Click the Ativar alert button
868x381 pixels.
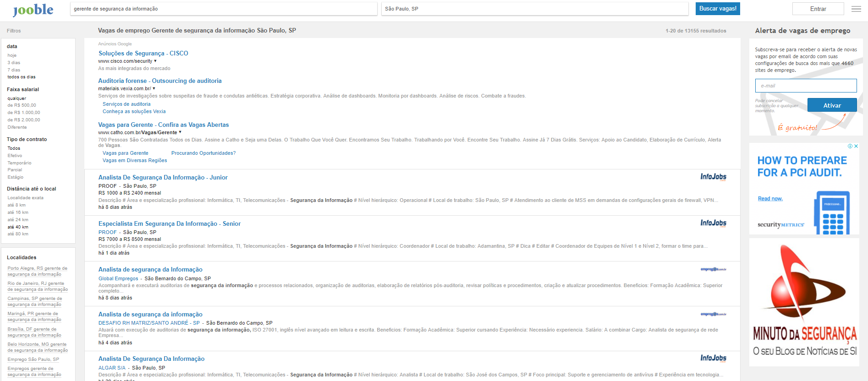tap(832, 105)
